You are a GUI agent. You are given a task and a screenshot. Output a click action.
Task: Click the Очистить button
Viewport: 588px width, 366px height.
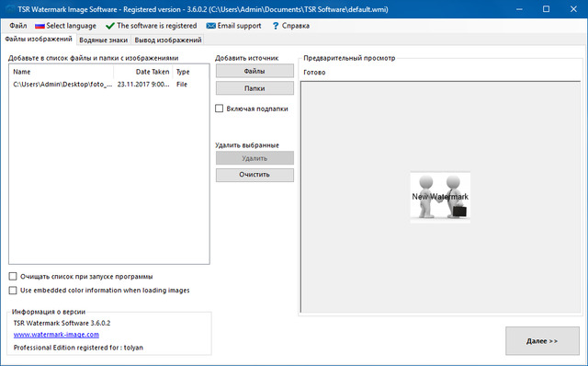[254, 175]
